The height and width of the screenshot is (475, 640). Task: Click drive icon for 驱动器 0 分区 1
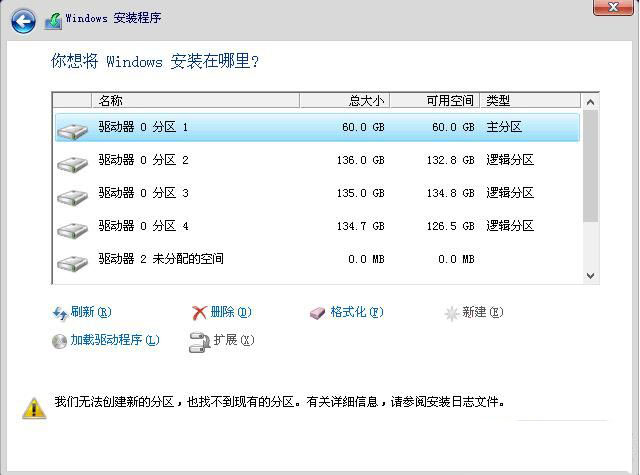click(73, 131)
